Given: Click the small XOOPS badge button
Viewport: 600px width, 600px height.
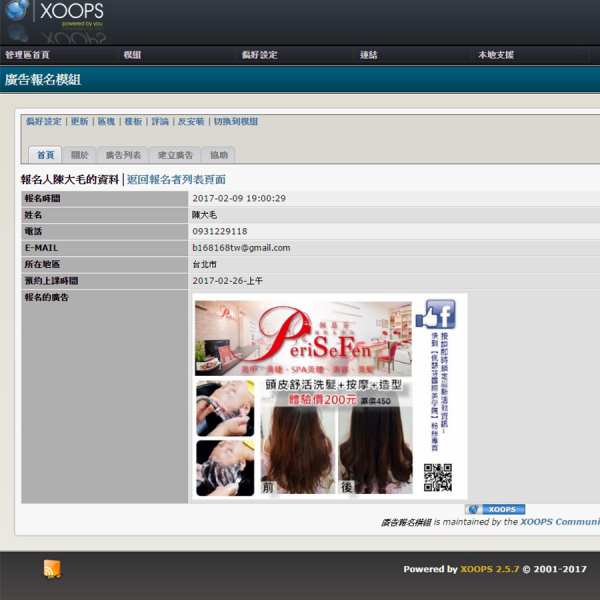Looking at the screenshot, I should [x=495, y=509].
